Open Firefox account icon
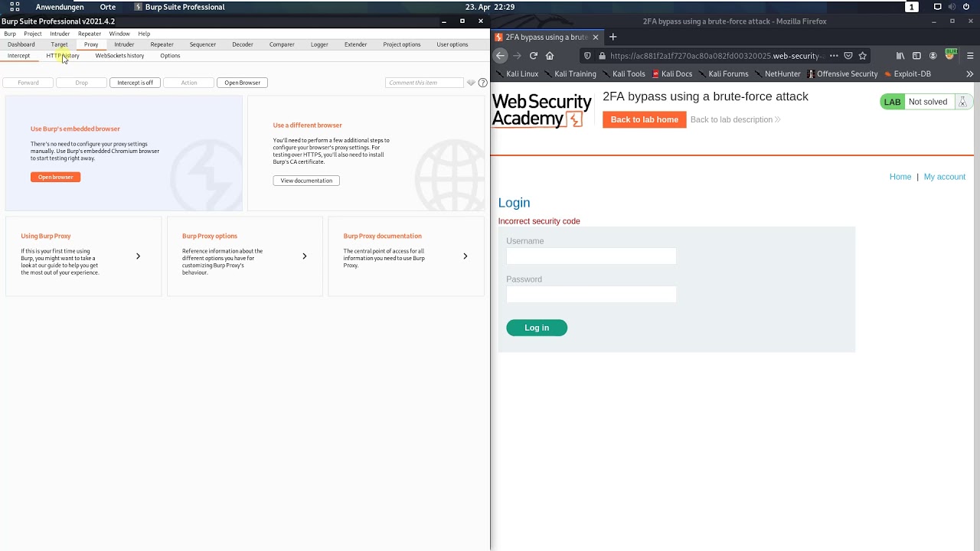The image size is (980, 551). point(933,55)
